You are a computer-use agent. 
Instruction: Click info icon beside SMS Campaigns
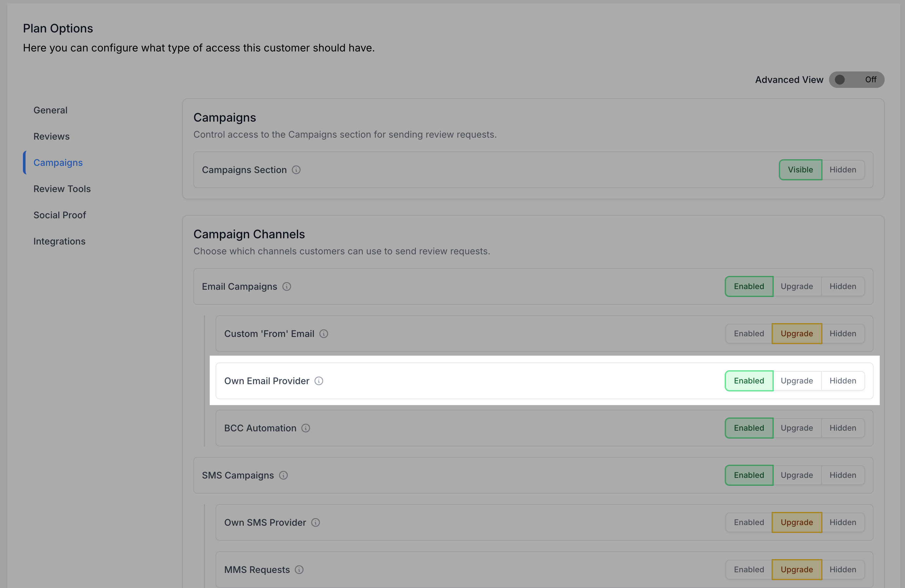(283, 475)
